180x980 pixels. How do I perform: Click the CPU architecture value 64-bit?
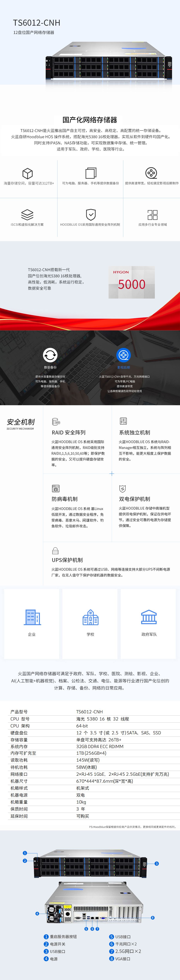point(82,726)
